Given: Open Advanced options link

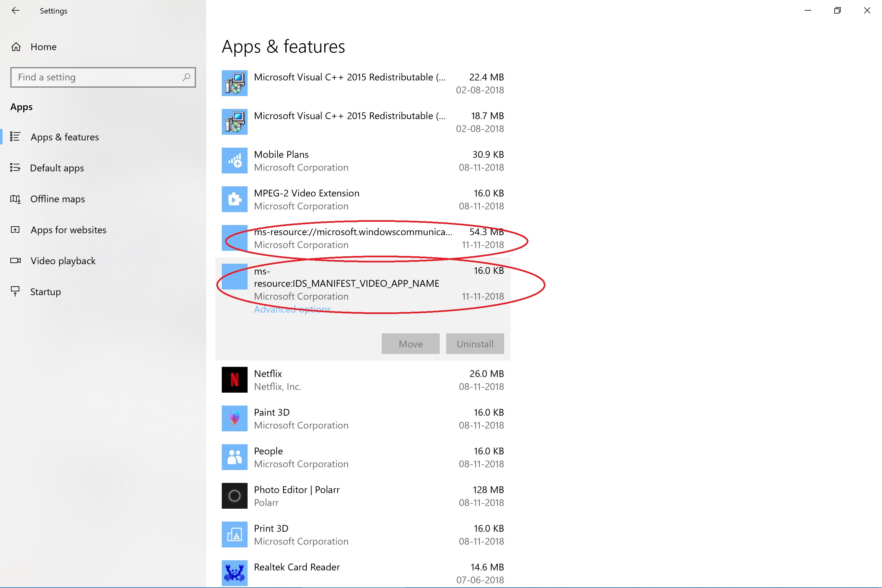Looking at the screenshot, I should (292, 309).
